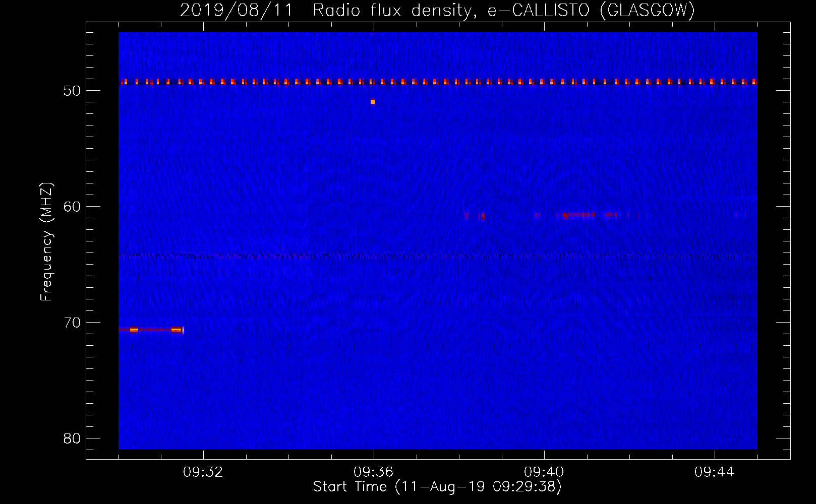Click the 09:40 time tick label

(544, 472)
